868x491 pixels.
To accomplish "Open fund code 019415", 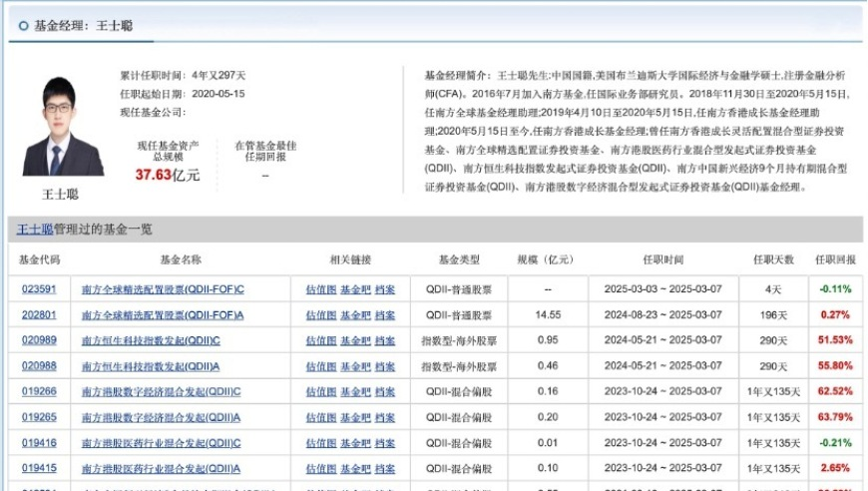I will 39,468.
